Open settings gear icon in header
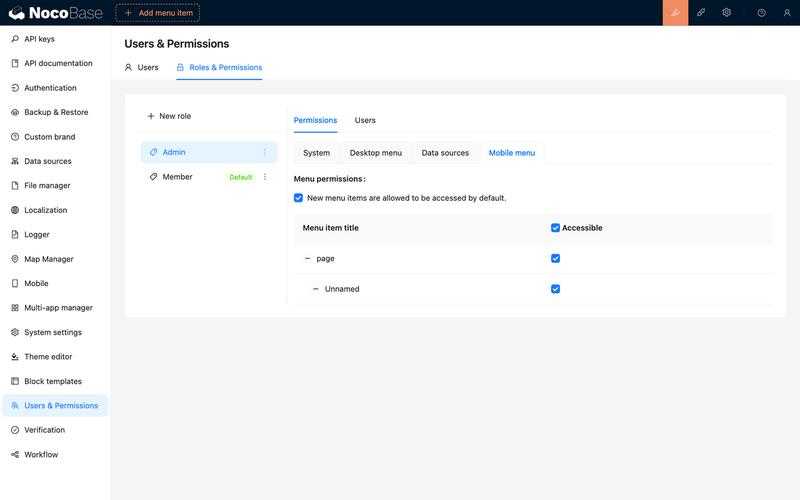Screen dimensions: 800x500 click(727, 13)
